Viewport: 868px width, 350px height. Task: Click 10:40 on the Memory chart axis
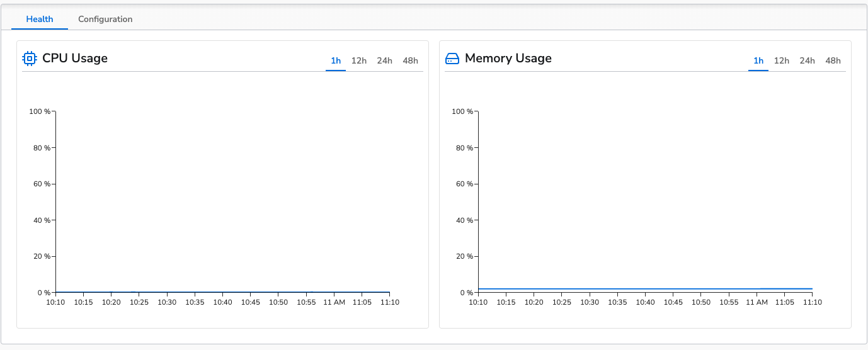(x=645, y=302)
